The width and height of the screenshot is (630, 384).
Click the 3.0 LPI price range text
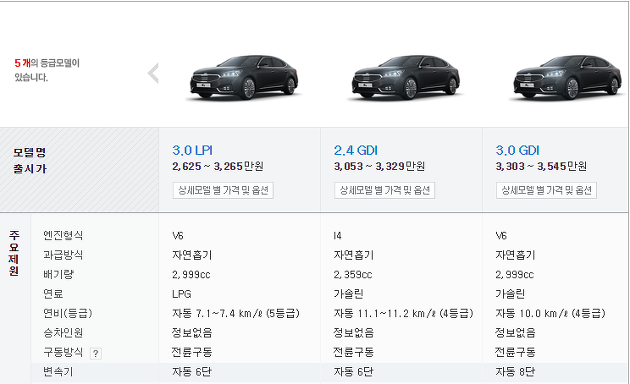click(x=218, y=166)
